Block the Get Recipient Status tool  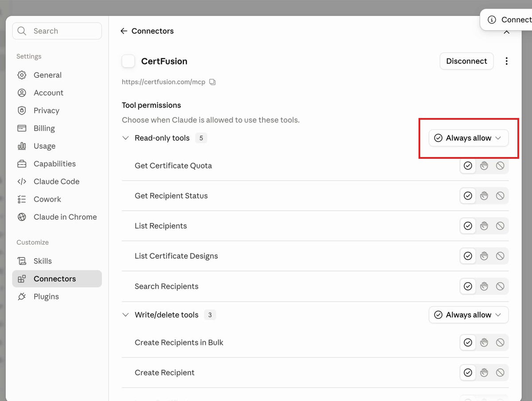click(x=500, y=196)
